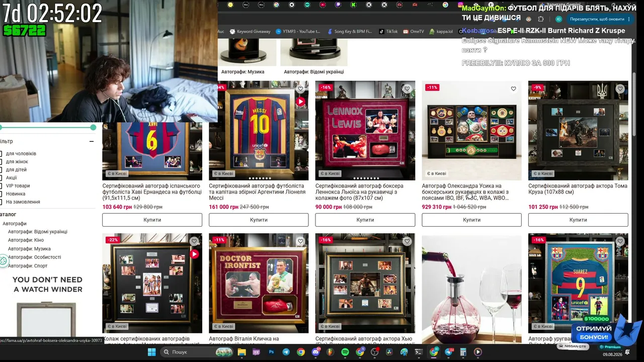The image size is (644, 362).
Task: Open the kappa.lol bookmark
Action: click(441, 31)
